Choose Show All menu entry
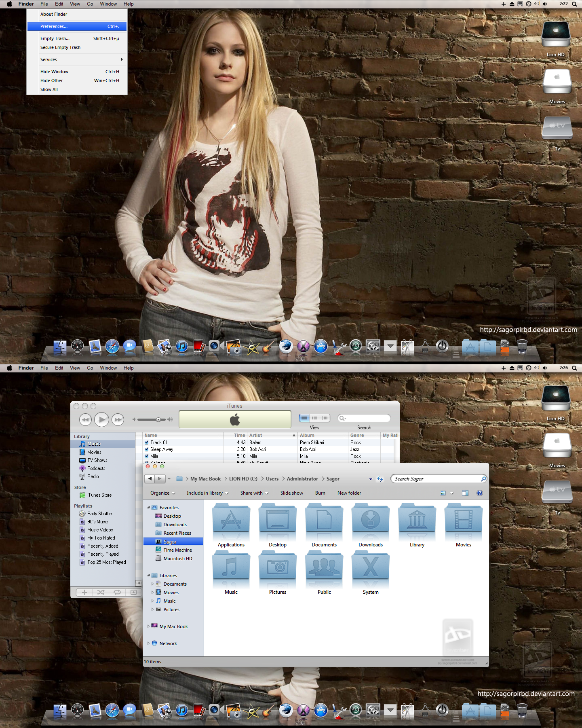 pyautogui.click(x=77, y=89)
